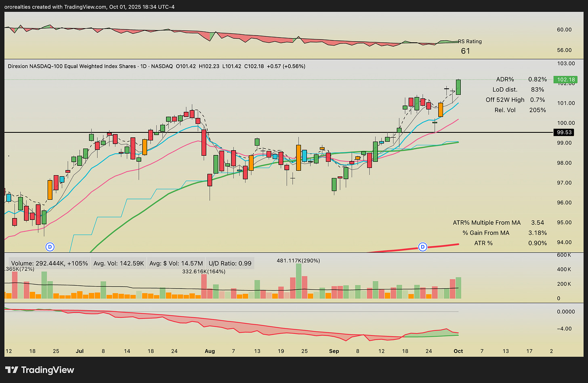Click the Off 52W High value 0.7%

point(538,100)
